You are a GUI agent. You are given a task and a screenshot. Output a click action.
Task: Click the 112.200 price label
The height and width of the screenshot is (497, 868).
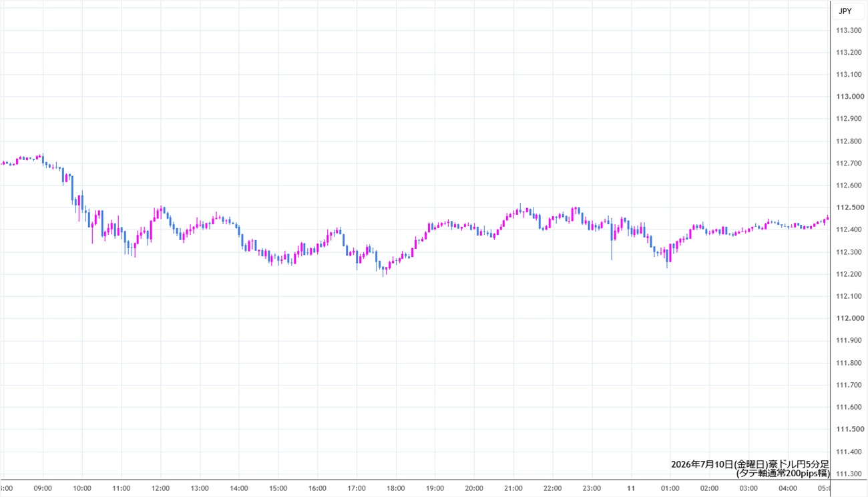click(x=848, y=274)
